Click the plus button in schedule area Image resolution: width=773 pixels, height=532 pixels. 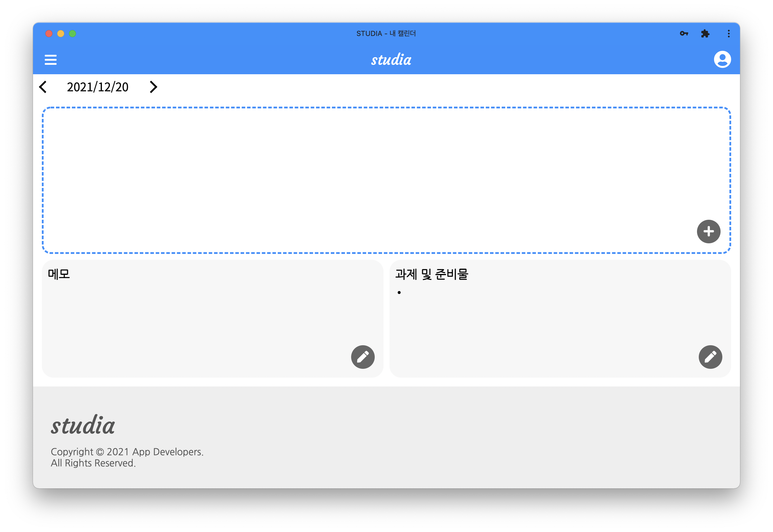(708, 231)
